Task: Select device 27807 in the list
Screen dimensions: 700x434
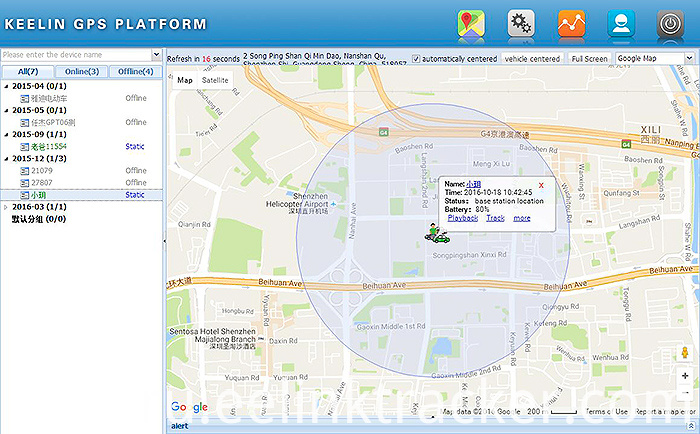Action: (42, 183)
